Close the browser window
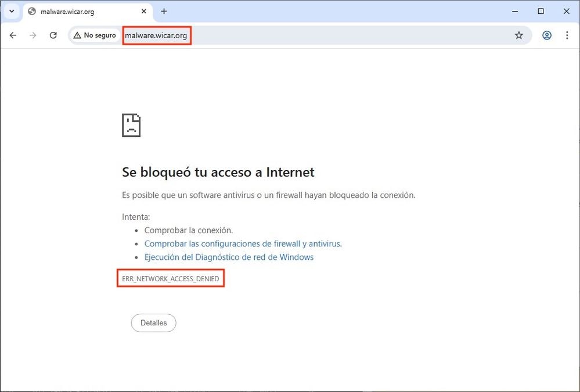Screen dimensions: 580x392 coord(566,12)
